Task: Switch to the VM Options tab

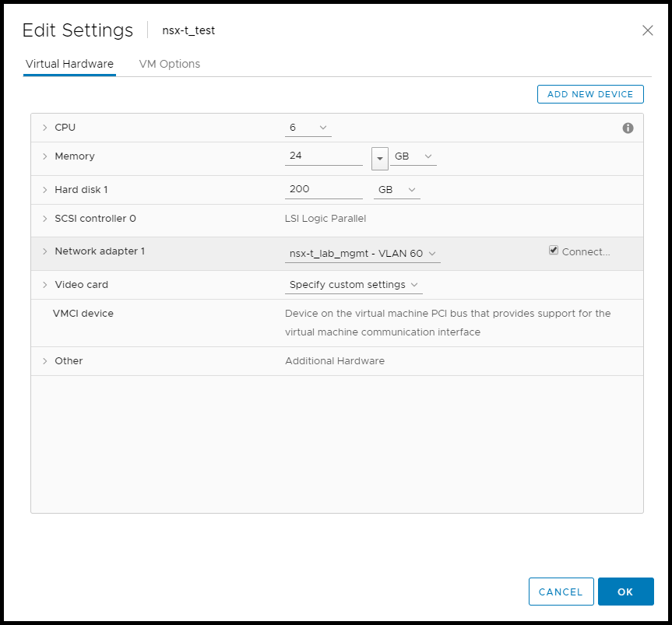Action: [169, 64]
